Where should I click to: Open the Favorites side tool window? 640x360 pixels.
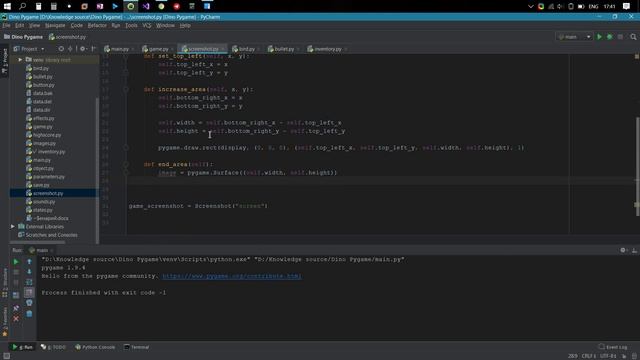(x=5, y=322)
